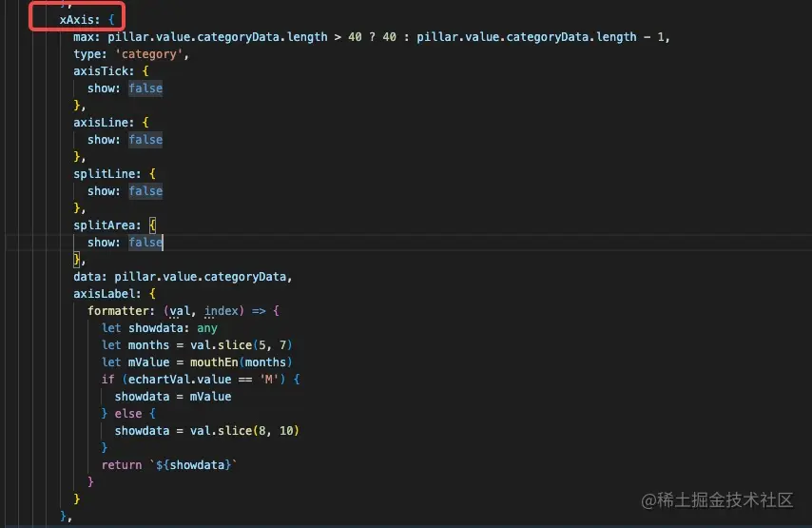Screen dimensions: 812x528
Task: Click the 'any' type annotation
Action: [x=207, y=328]
